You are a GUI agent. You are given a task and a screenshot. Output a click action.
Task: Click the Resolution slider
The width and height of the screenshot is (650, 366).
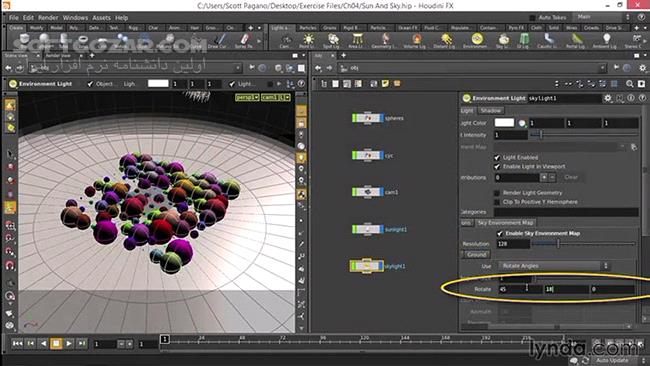pos(584,244)
